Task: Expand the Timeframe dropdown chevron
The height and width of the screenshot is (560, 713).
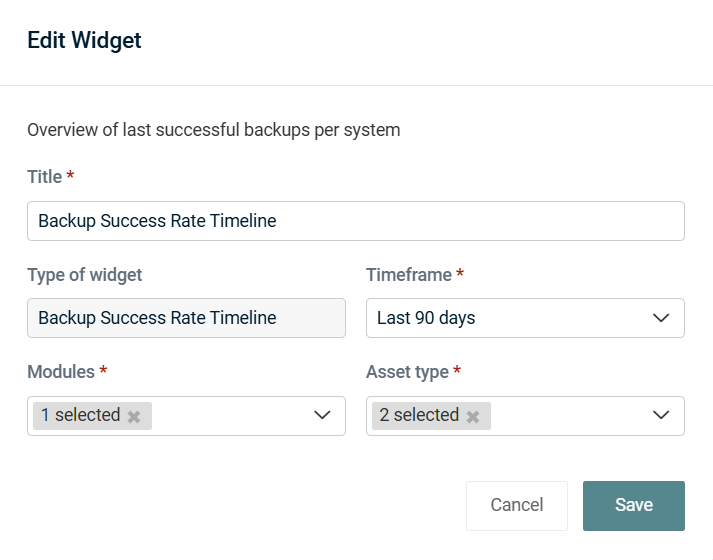Action: tap(661, 318)
